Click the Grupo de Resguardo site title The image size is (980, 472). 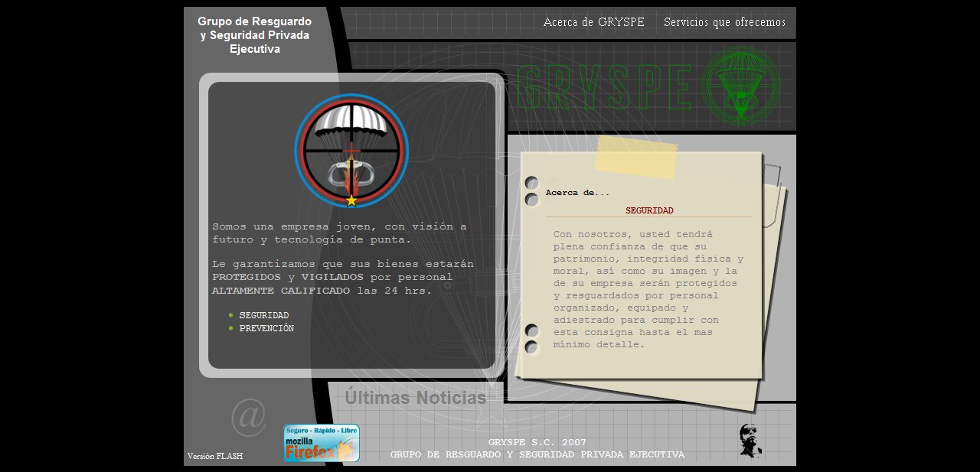254,35
